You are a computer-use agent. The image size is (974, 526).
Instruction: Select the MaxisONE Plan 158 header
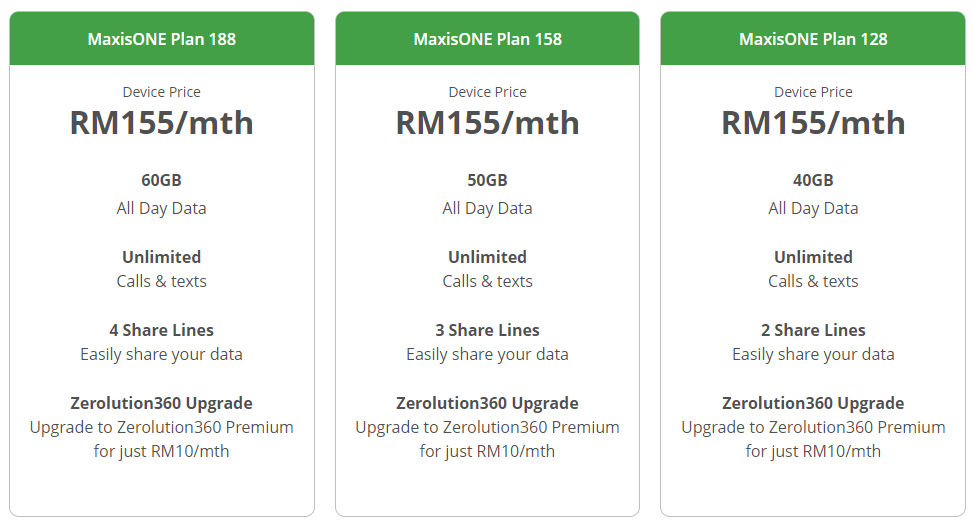point(488,39)
